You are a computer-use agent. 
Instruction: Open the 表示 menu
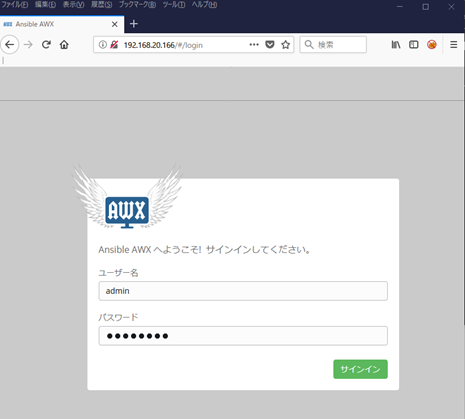(x=74, y=5)
